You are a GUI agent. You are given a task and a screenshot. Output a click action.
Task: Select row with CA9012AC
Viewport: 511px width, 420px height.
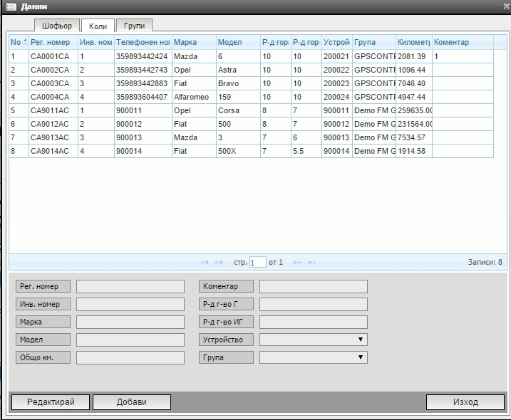(251, 124)
